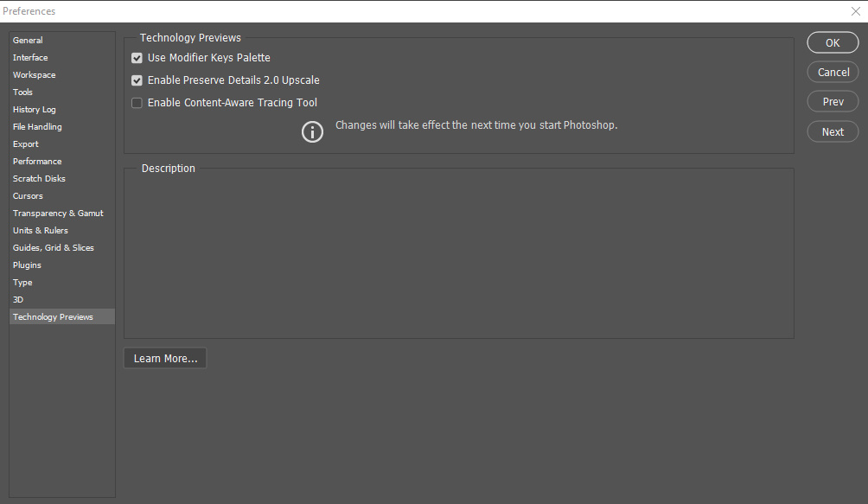Click the OK button
The height and width of the screenshot is (504, 868).
tap(833, 43)
